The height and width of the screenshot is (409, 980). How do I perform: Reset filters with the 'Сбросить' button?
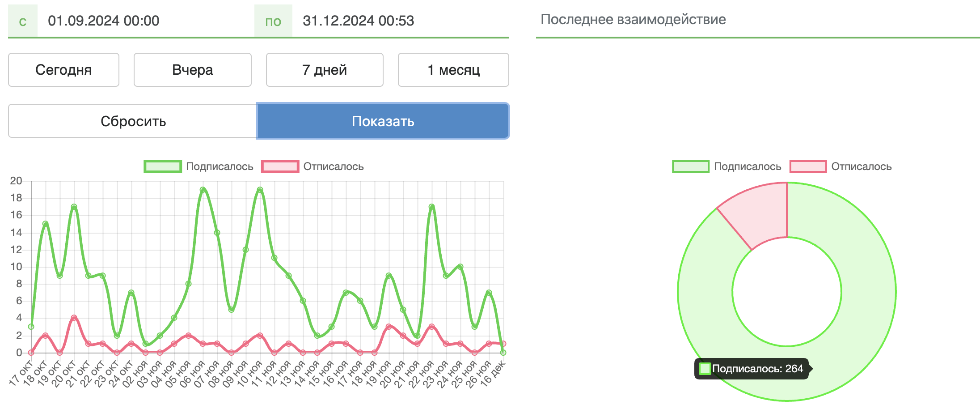133,121
